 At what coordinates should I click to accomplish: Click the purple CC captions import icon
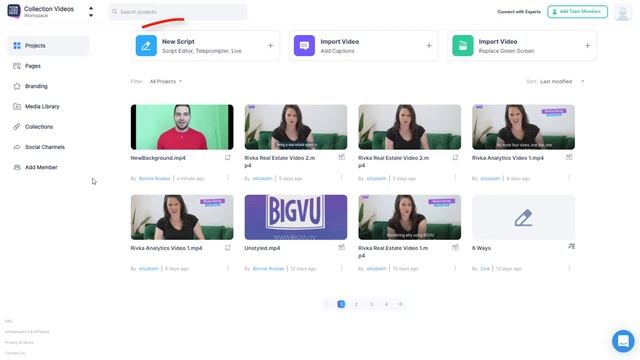(304, 46)
